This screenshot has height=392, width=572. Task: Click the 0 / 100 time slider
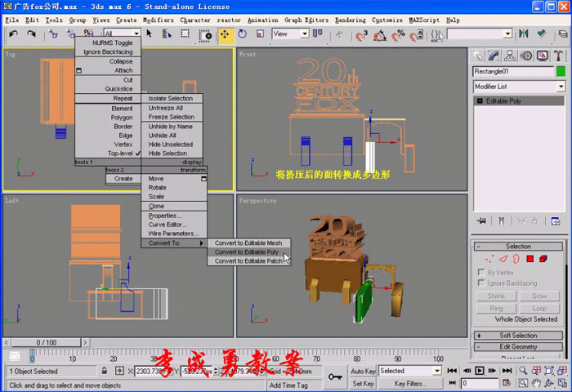[x=47, y=342]
